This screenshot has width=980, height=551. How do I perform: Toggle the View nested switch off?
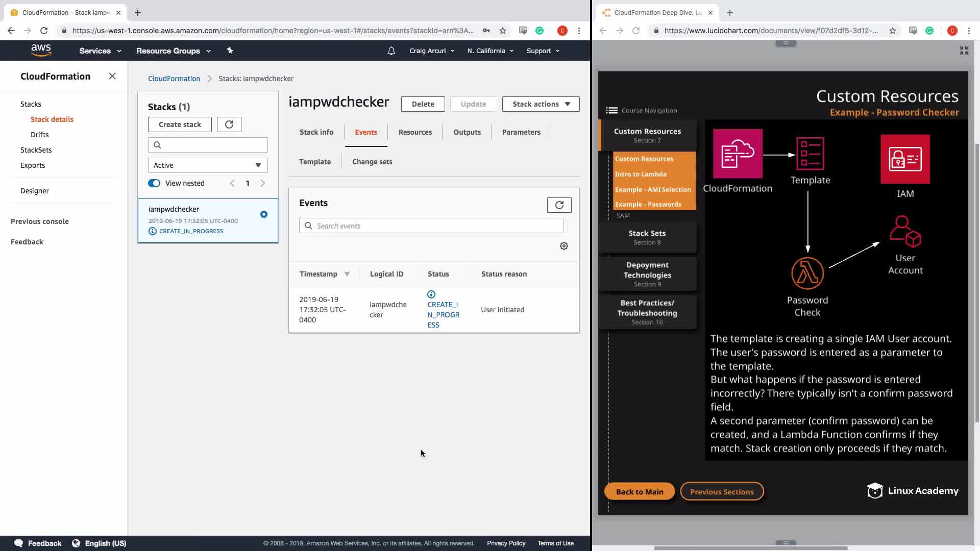coord(154,183)
